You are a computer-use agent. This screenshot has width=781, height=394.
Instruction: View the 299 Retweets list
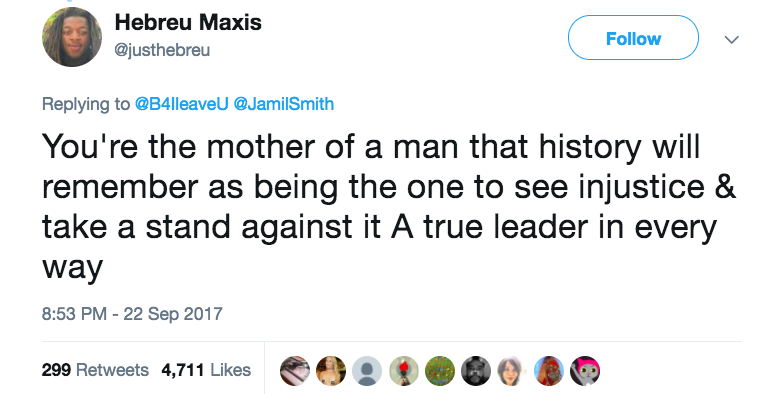tap(95, 370)
